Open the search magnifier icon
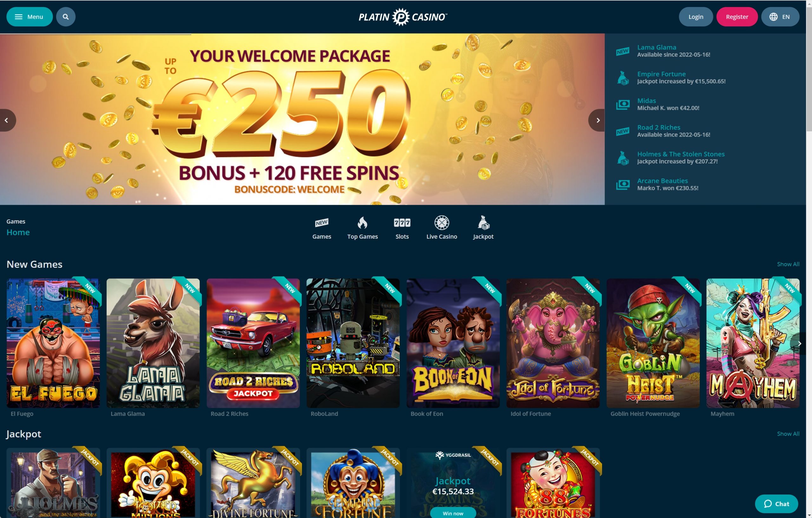Image resolution: width=812 pixels, height=518 pixels. click(66, 16)
